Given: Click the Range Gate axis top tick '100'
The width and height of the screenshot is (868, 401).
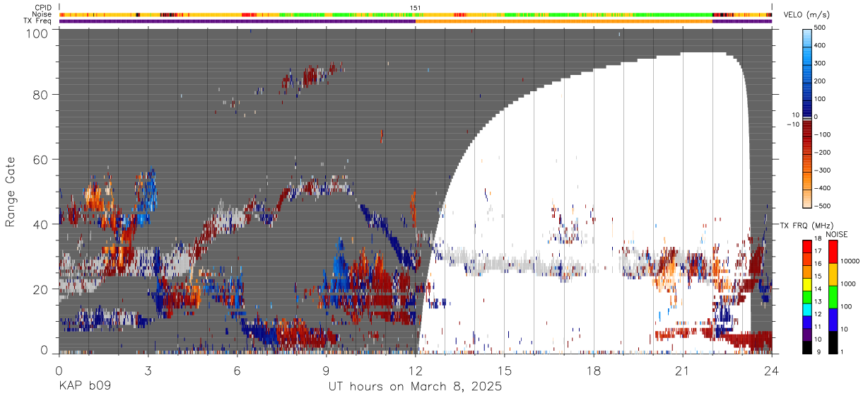Looking at the screenshot, I should 37,33.
